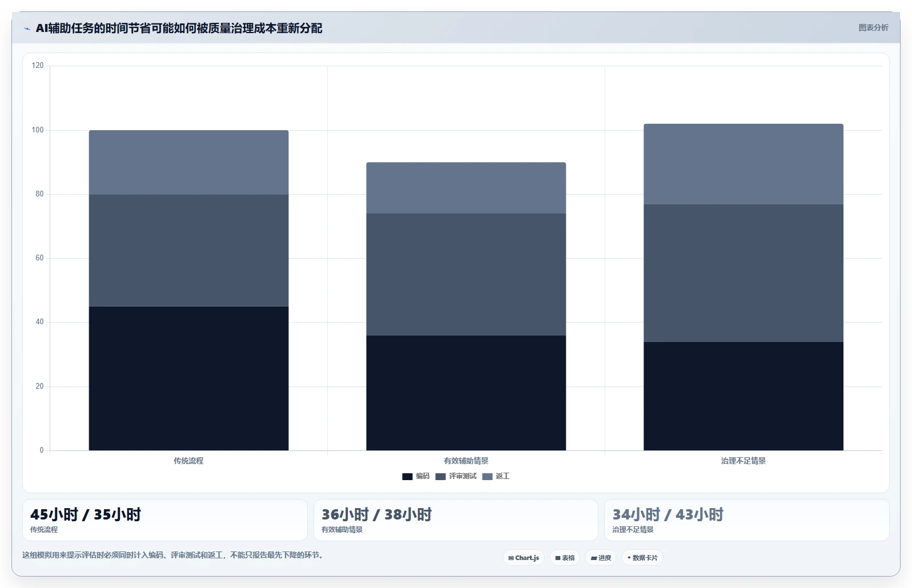The image size is (912, 588).
Task: Click the 返工 segment of the 传统流程 bar
Action: [188, 163]
